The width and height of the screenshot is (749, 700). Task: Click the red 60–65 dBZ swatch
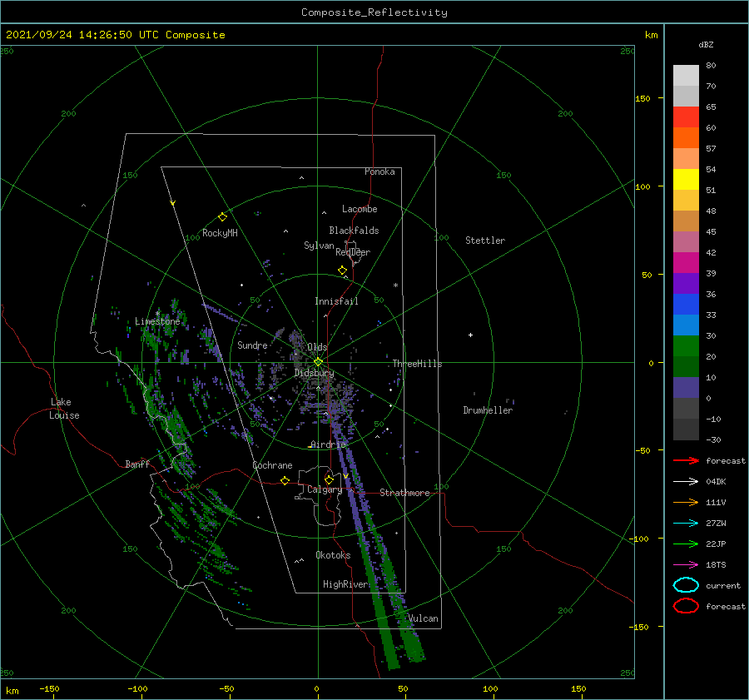pos(686,117)
